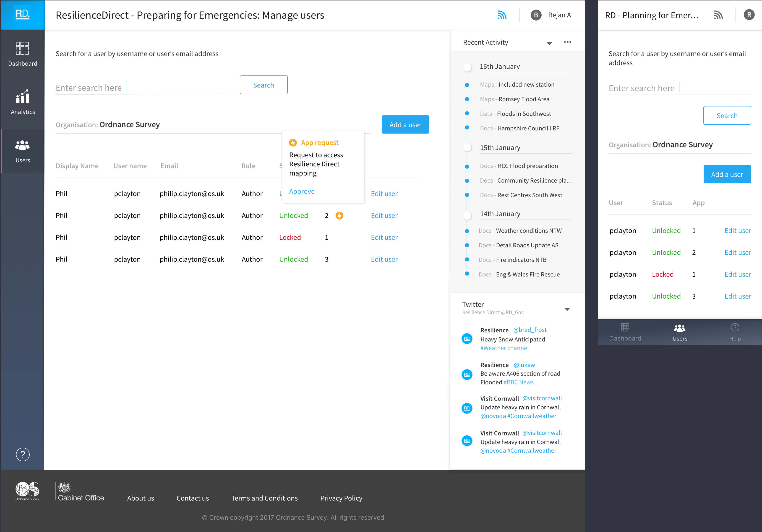Switch to the Help tab in the mobile bottom bar
The image size is (762, 532).
(735, 332)
